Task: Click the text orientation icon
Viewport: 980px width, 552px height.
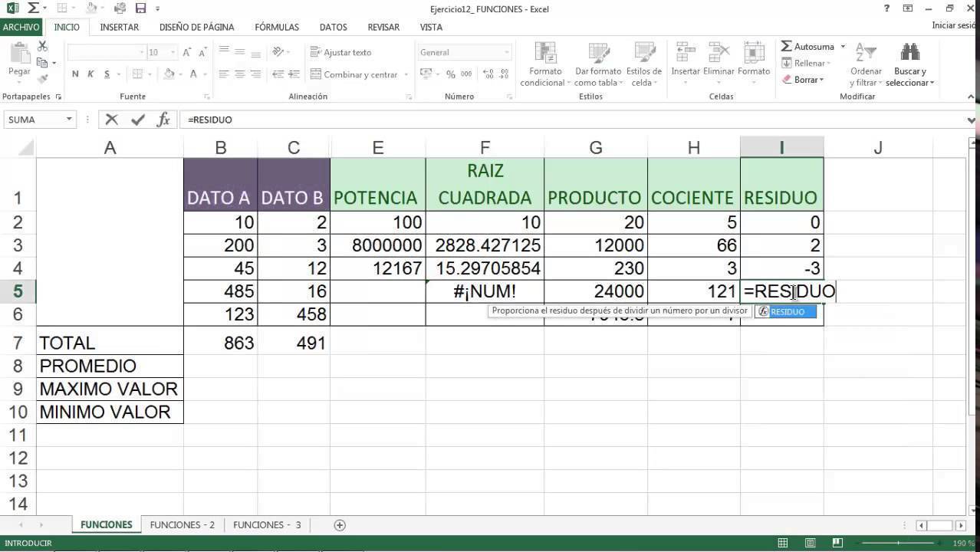Action: pyautogui.click(x=278, y=51)
